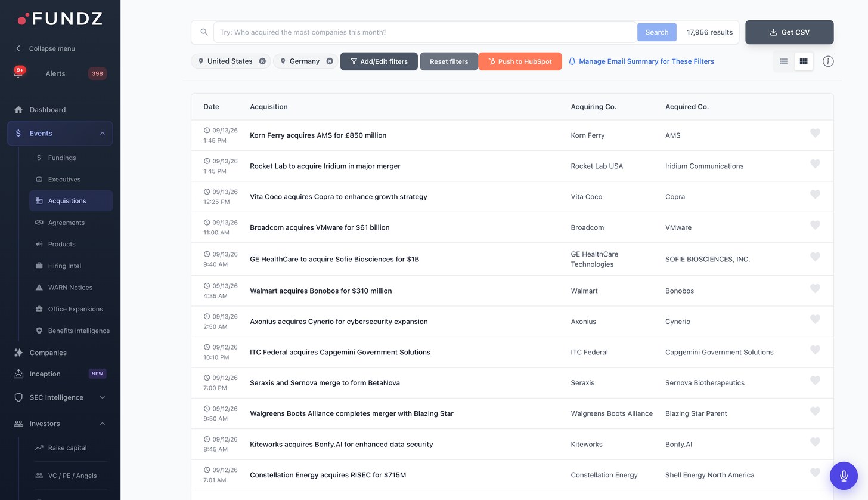Favorite the Korn Ferry acquires AMS row

[815, 133]
